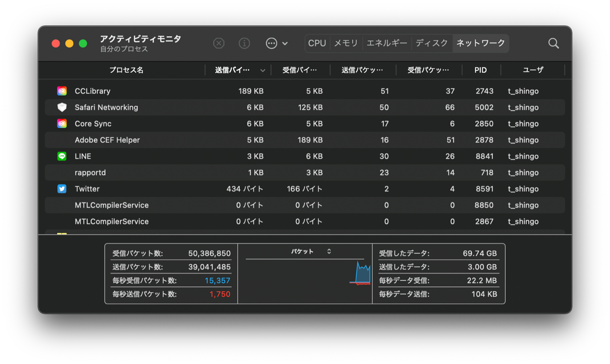Click the 受信パケット数 total 50,386,850
The image size is (610, 364).
click(x=209, y=253)
